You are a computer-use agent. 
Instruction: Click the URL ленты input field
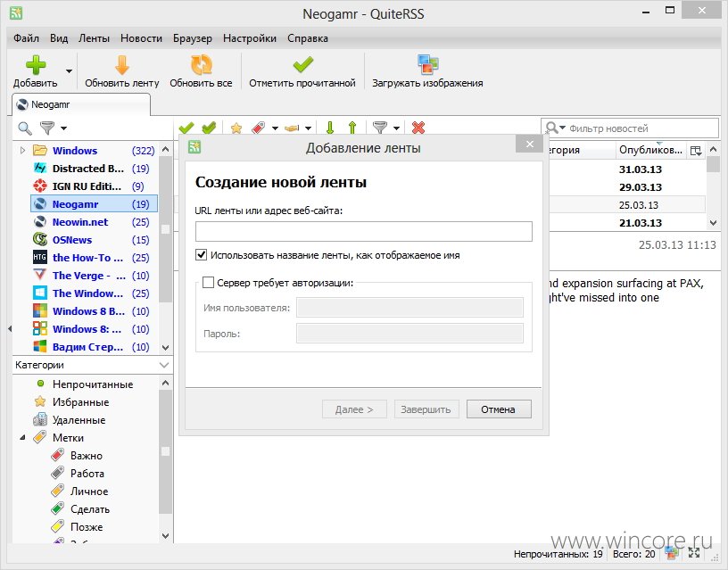pos(363,231)
